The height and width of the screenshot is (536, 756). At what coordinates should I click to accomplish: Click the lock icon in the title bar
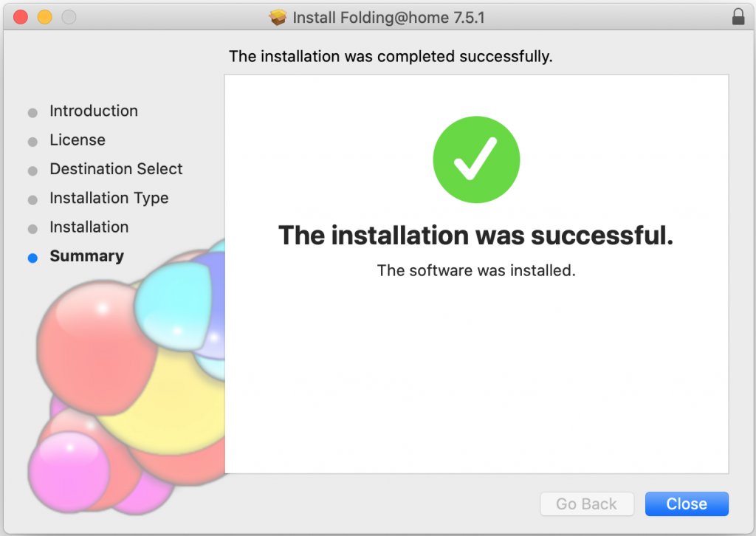(x=738, y=17)
